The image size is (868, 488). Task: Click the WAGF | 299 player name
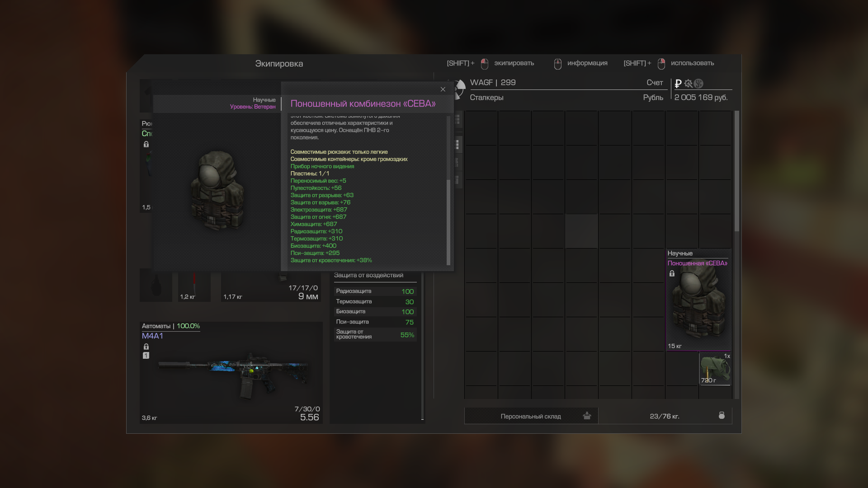coord(493,83)
